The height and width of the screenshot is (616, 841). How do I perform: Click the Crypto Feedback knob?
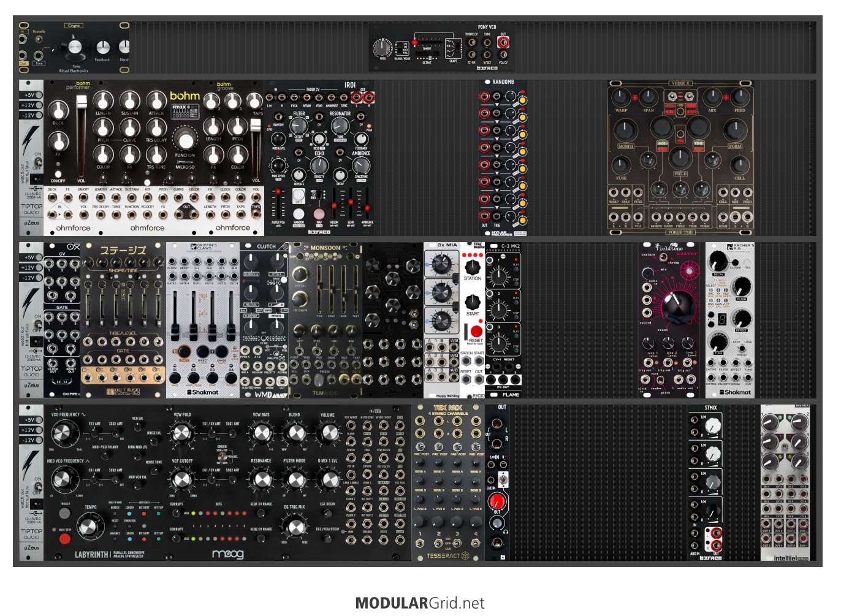coord(102,47)
